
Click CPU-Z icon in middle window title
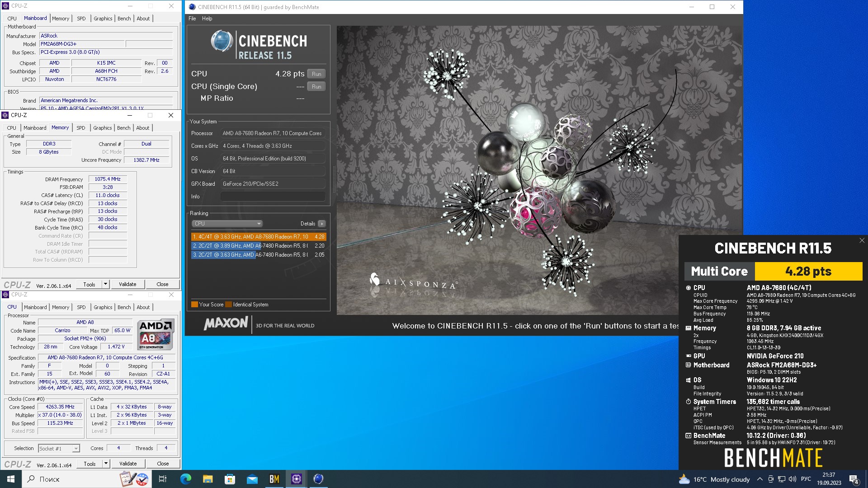[x=5, y=115]
